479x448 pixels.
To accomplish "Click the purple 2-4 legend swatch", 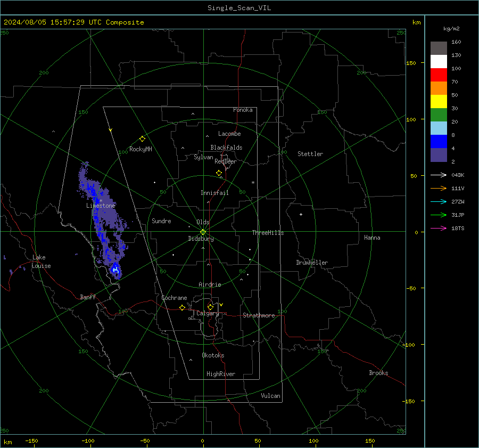I will (x=439, y=154).
